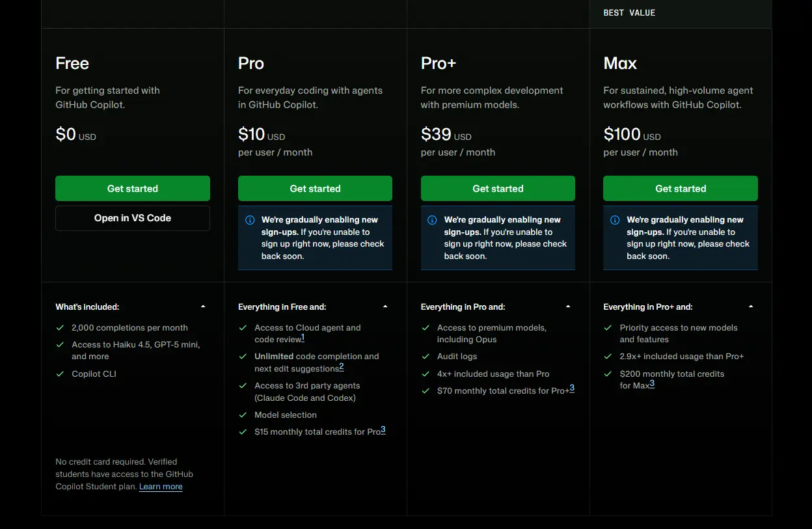This screenshot has width=812, height=529.
Task: Click Get started under Pro $10 plan
Action: tap(315, 188)
